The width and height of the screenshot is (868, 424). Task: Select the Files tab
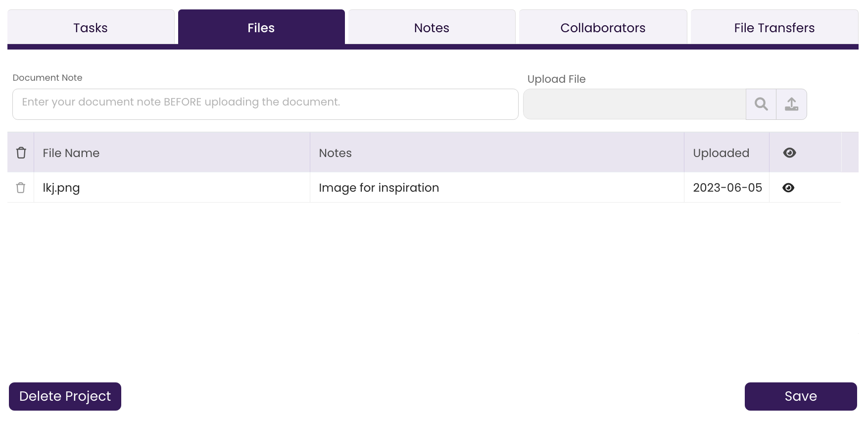[x=261, y=27]
